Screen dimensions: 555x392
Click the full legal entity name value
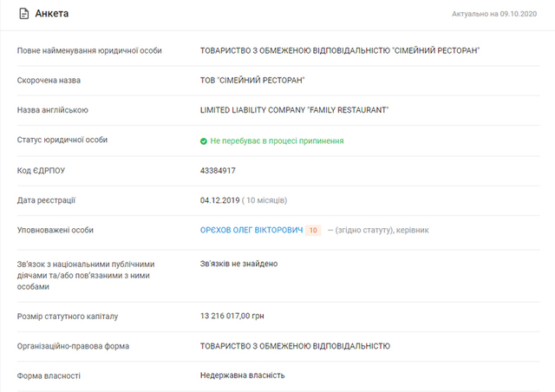(x=340, y=51)
